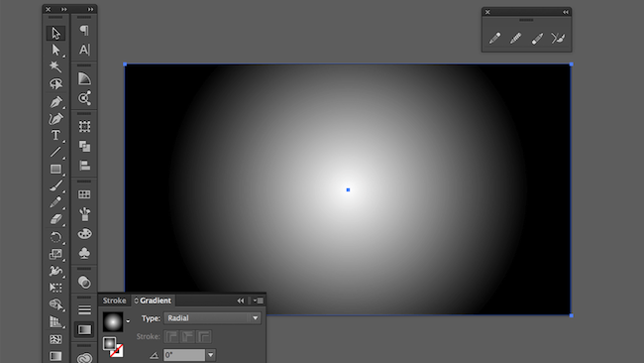Select the Pen tool
Viewport: 644px width, 363px height.
[x=55, y=101]
